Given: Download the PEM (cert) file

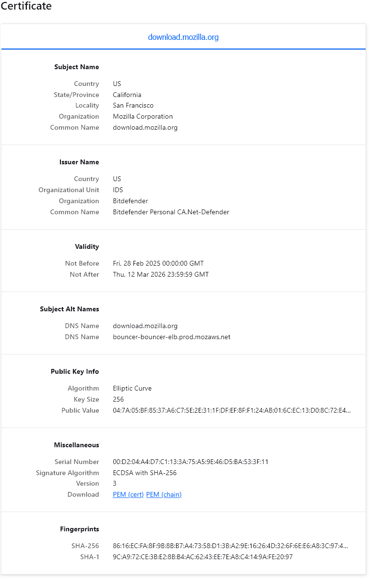Looking at the screenshot, I should tap(128, 494).
